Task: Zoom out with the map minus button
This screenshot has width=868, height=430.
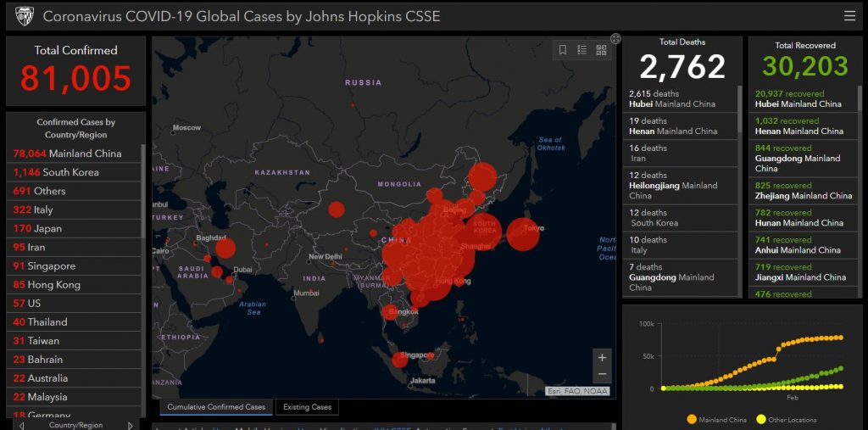Action: click(602, 374)
